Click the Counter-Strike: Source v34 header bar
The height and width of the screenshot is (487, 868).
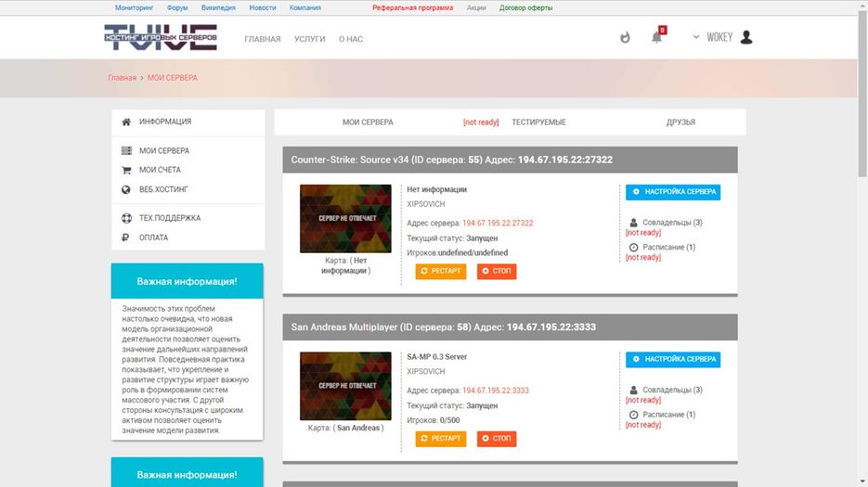coord(510,160)
